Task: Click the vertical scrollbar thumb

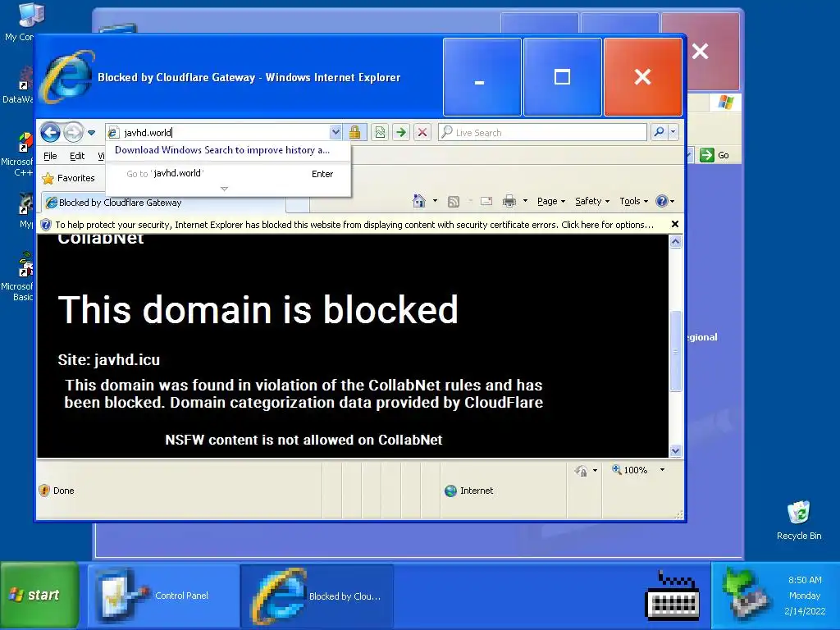Action: 676,351
